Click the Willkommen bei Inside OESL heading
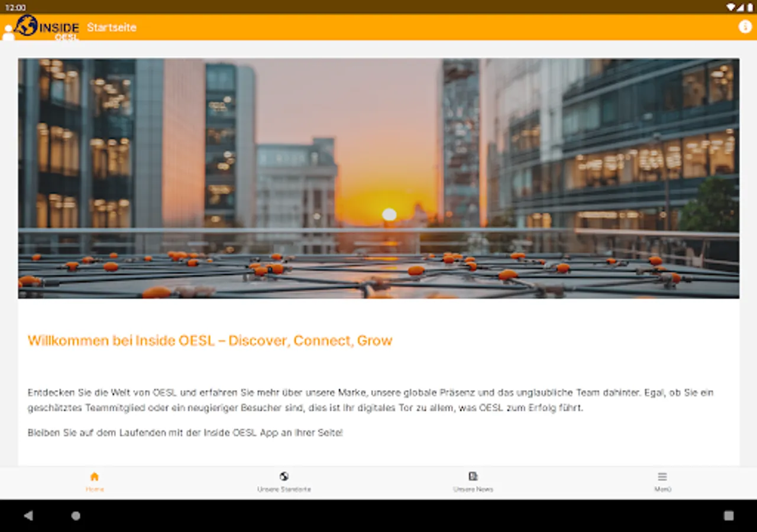The height and width of the screenshot is (532, 757). (x=210, y=340)
